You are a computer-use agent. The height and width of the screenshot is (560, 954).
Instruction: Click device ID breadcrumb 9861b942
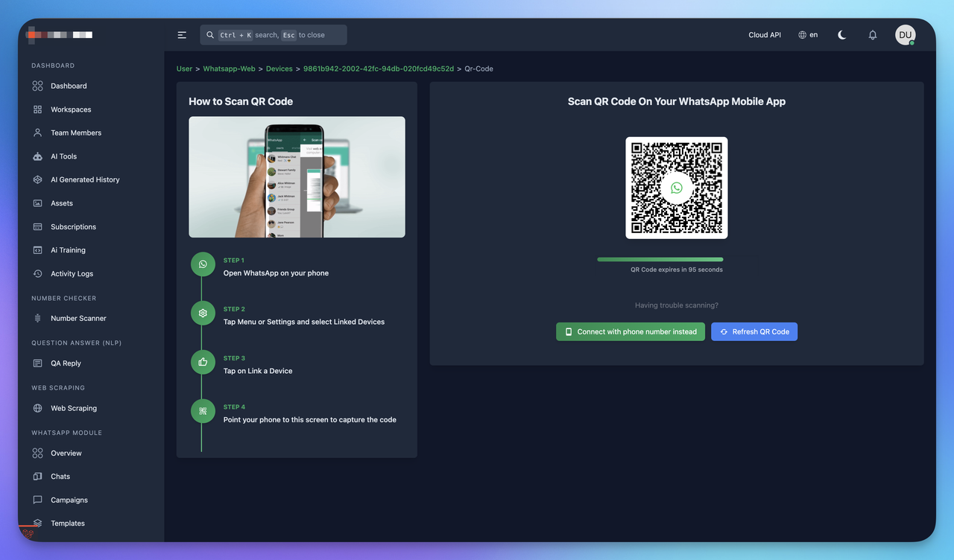379,69
